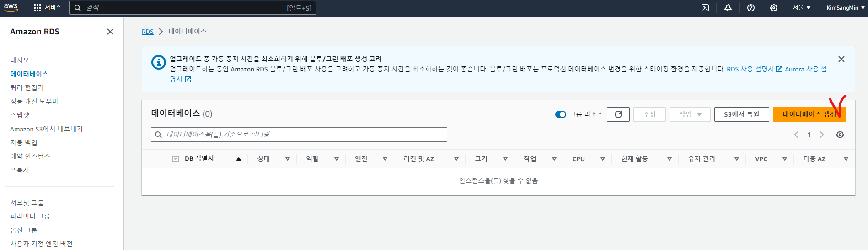Select 스냅샷 in the sidebar
This screenshot has width=868, height=250.
pyautogui.click(x=20, y=115)
